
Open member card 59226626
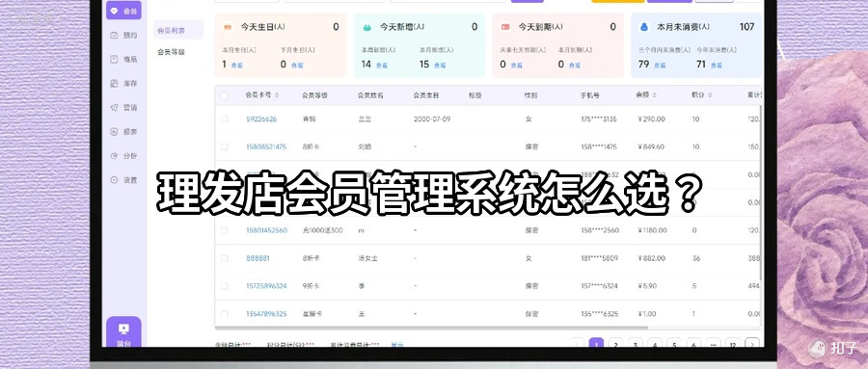coord(261,119)
